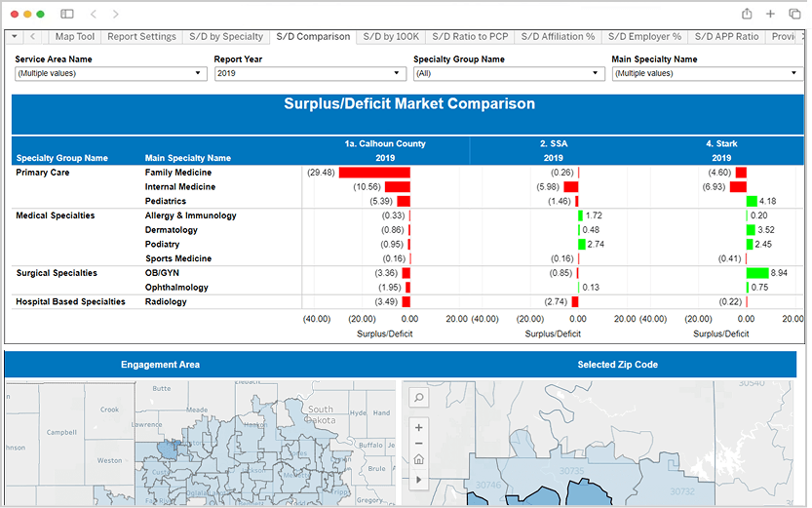Viewport: 812px width, 508px height.
Task: Select the Surgical Specialties group label
Action: point(57,273)
